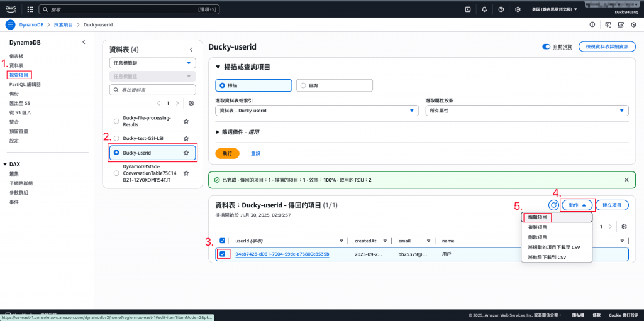This screenshot has height=321, width=644.
Task: Refresh the returned items list
Action: pyautogui.click(x=553, y=204)
